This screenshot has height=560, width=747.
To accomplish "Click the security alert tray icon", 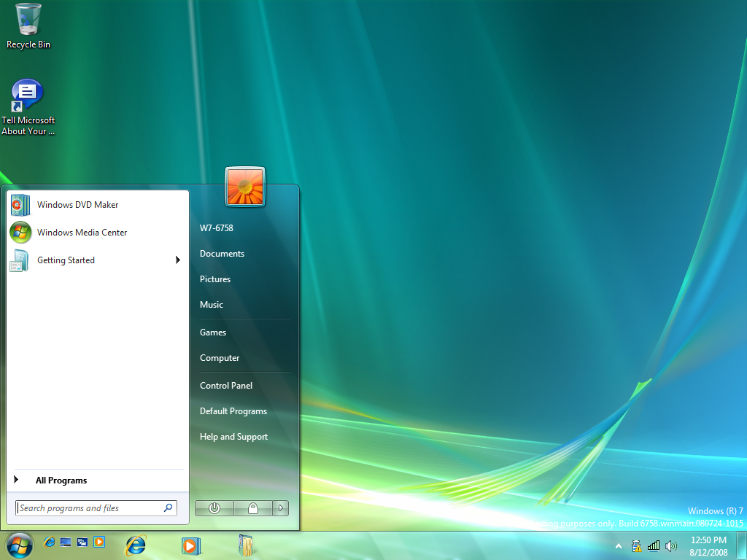I will pos(636,545).
